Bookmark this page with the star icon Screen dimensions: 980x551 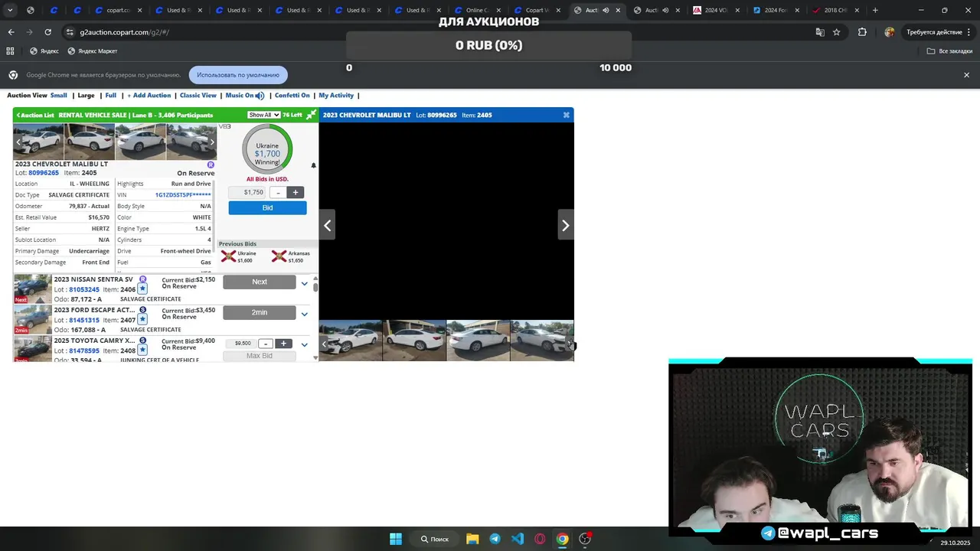837,32
